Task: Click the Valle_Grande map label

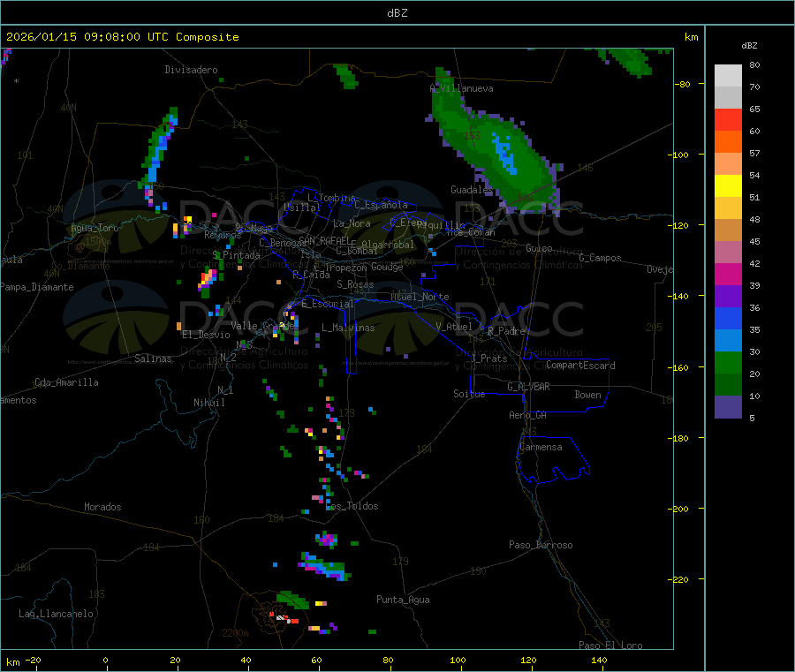Action: [263, 325]
